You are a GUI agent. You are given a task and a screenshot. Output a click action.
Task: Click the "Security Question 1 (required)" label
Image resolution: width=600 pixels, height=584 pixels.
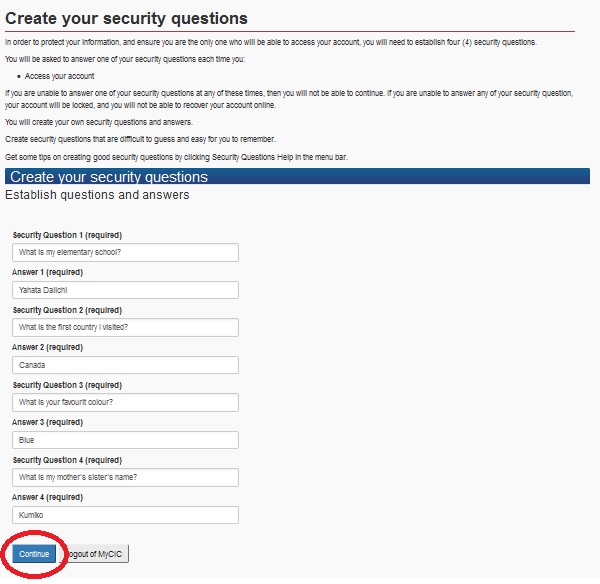[67, 234]
